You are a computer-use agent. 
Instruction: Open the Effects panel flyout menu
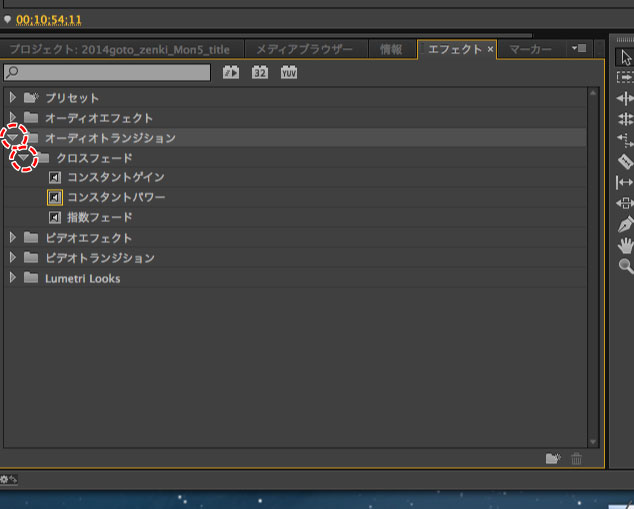pyautogui.click(x=579, y=49)
